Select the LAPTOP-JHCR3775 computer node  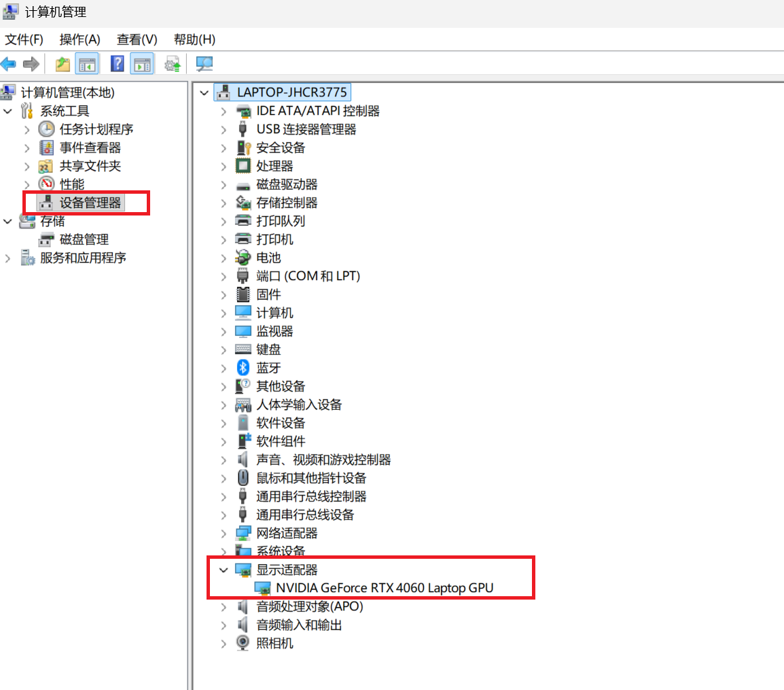tap(291, 92)
